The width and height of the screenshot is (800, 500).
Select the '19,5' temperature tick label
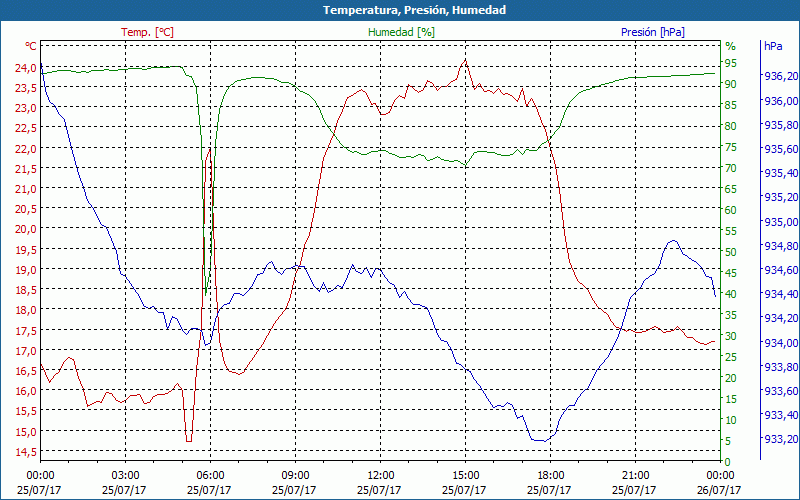point(26,249)
